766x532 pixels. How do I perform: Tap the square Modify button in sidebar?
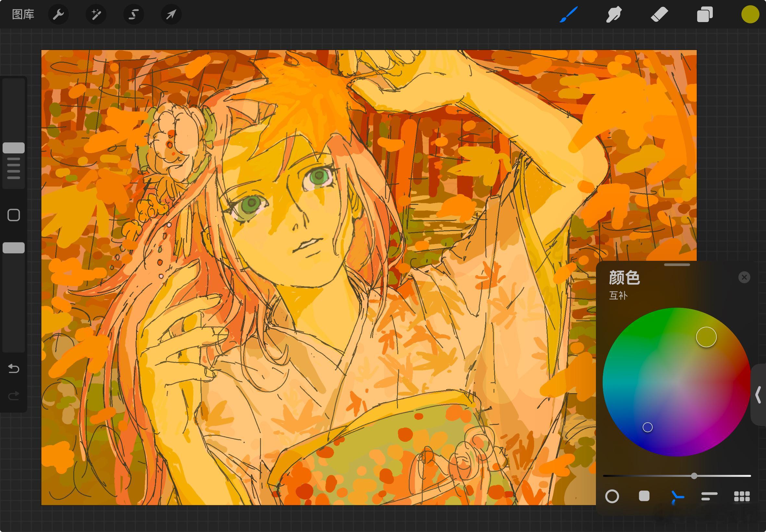pyautogui.click(x=14, y=215)
